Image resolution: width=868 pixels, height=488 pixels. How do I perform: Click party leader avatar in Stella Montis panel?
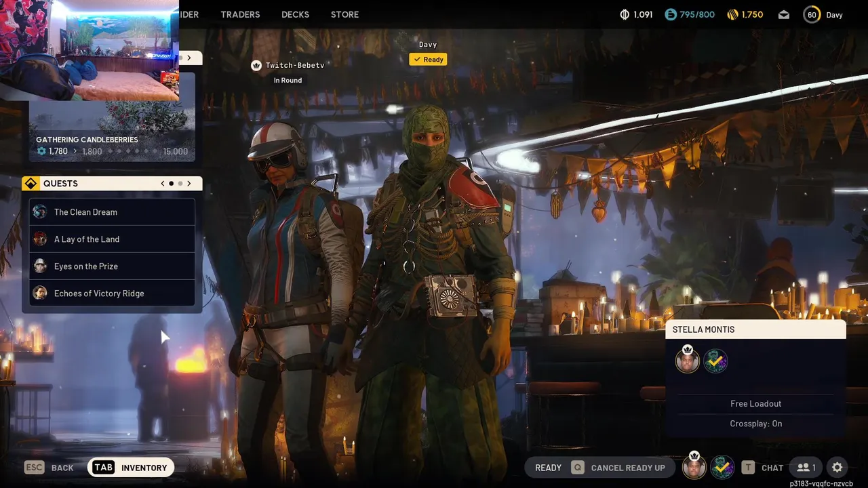click(688, 361)
